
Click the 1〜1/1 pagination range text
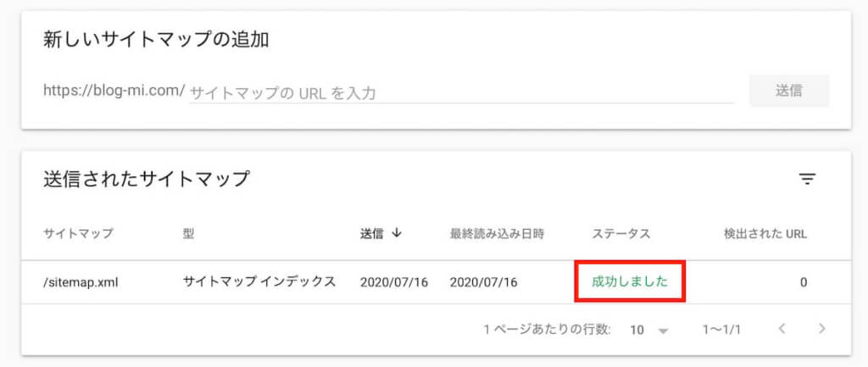[721, 330]
